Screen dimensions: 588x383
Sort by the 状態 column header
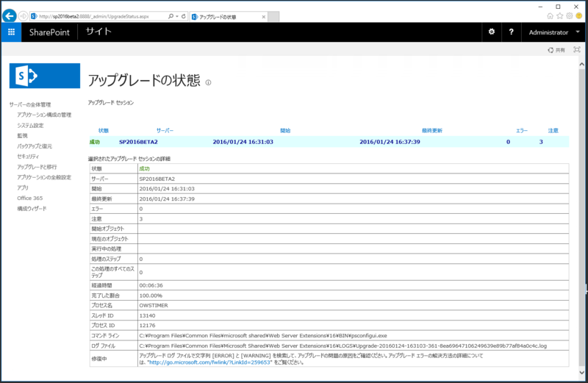[104, 131]
